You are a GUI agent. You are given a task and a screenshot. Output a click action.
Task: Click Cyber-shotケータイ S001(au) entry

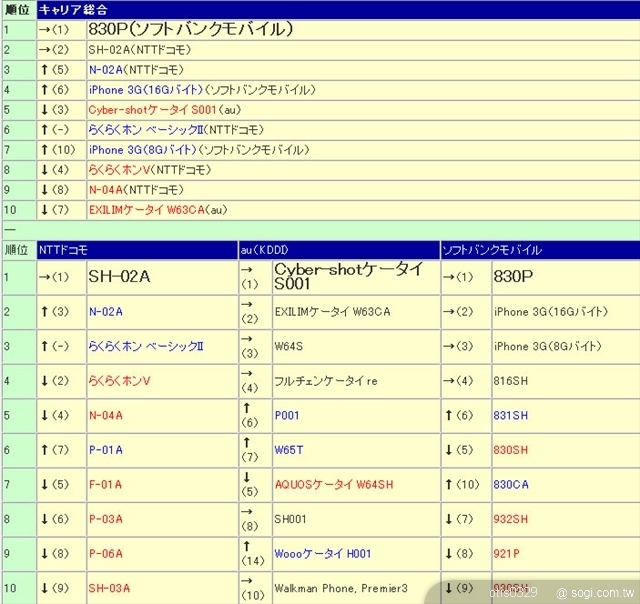tap(165, 110)
